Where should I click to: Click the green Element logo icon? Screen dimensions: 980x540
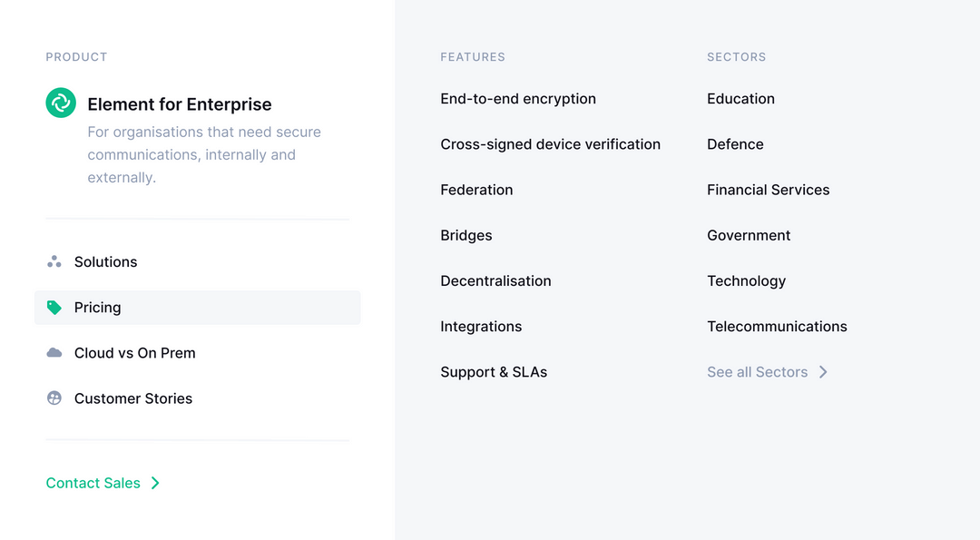(61, 103)
